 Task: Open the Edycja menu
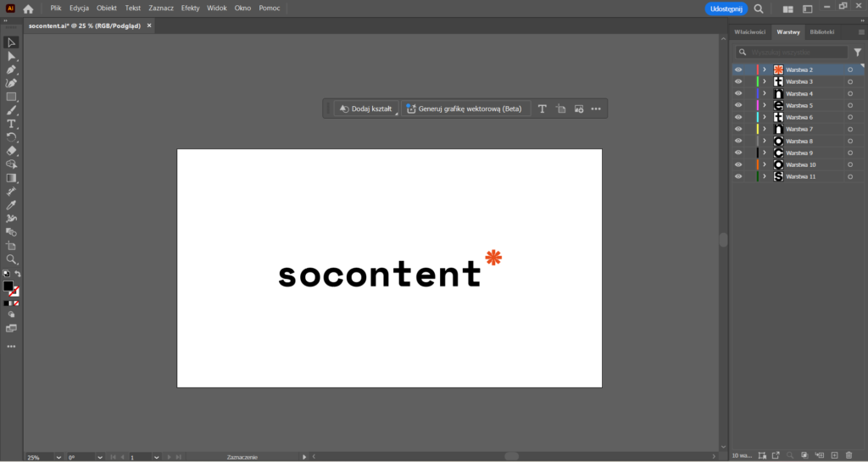click(x=79, y=8)
